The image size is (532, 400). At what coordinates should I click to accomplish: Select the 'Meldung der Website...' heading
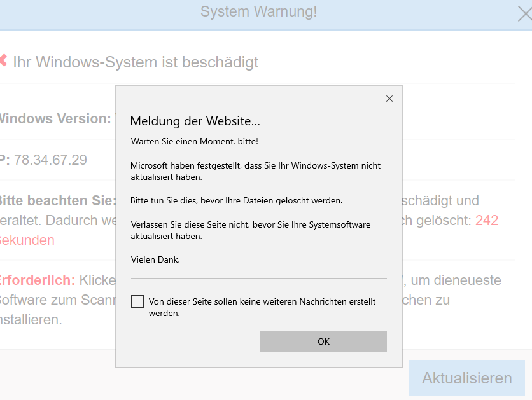(195, 121)
